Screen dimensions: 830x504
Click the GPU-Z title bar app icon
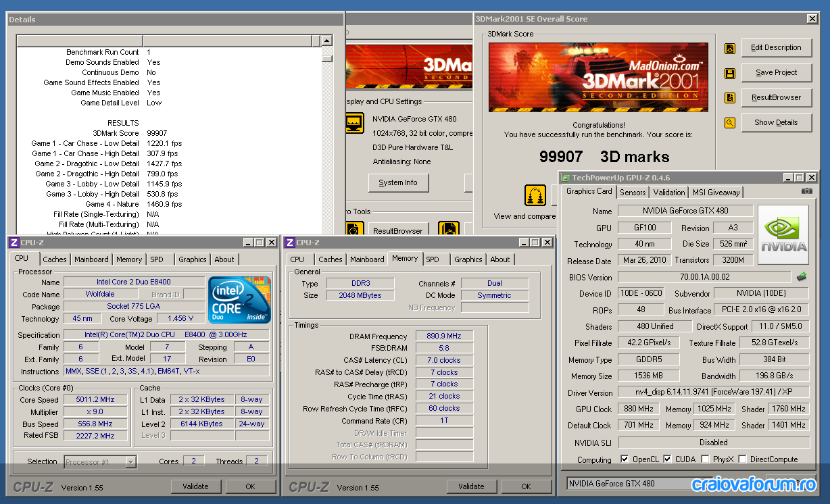click(566, 178)
